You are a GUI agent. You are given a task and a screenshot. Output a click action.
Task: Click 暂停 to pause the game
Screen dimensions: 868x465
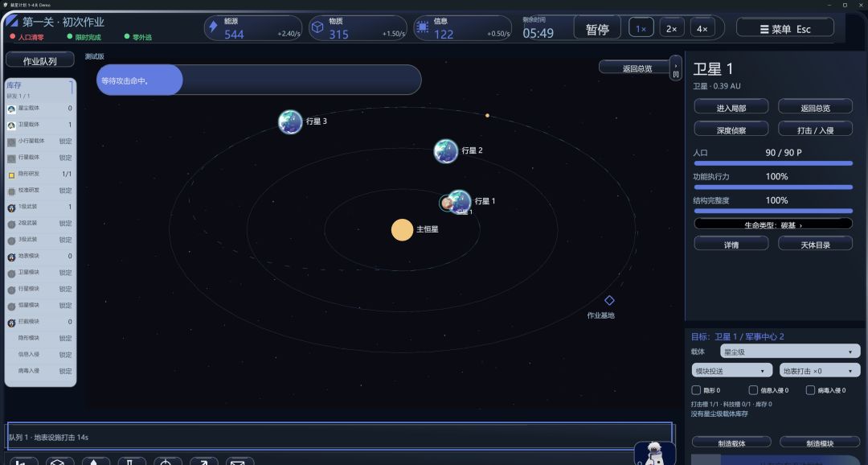597,28
